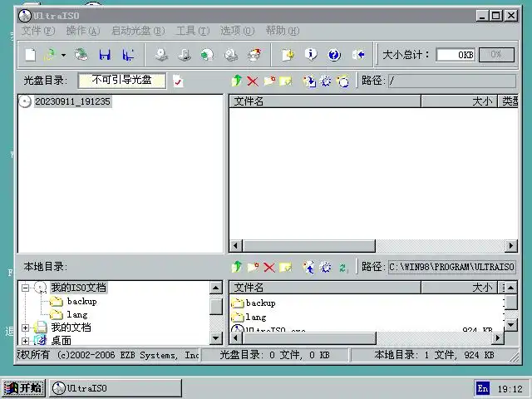The width and height of the screenshot is (532, 399).
Task: Click the blue Help question mark icon
Action: (x=334, y=55)
